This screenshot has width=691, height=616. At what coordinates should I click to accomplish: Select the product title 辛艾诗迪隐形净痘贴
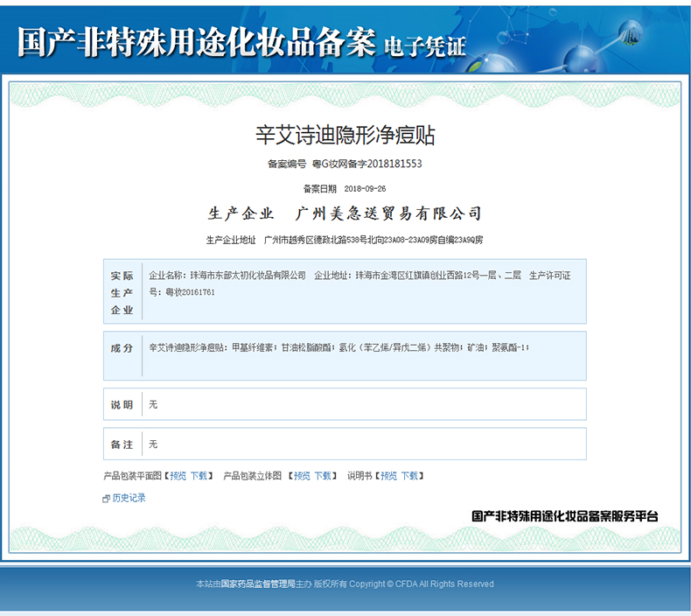345,135
